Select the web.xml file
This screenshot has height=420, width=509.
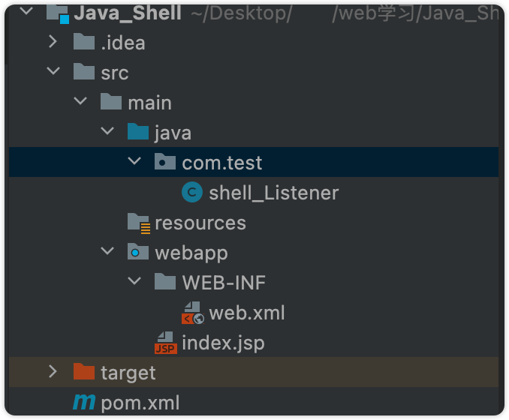(x=246, y=313)
